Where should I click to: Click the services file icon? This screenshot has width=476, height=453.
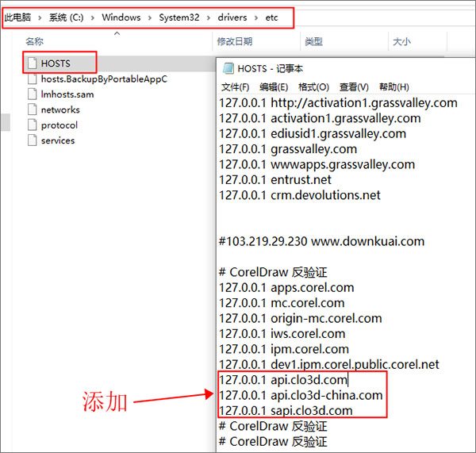tap(32, 140)
